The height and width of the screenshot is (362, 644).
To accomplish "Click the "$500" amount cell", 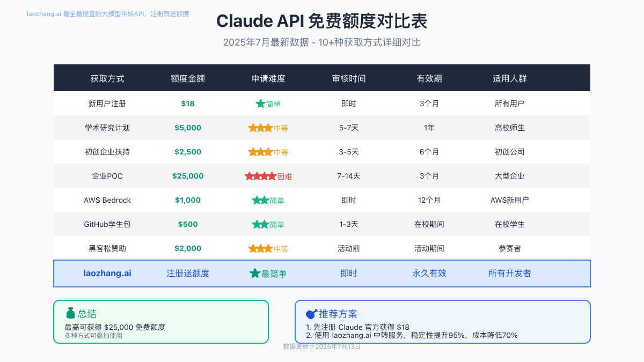I will coord(188,224).
